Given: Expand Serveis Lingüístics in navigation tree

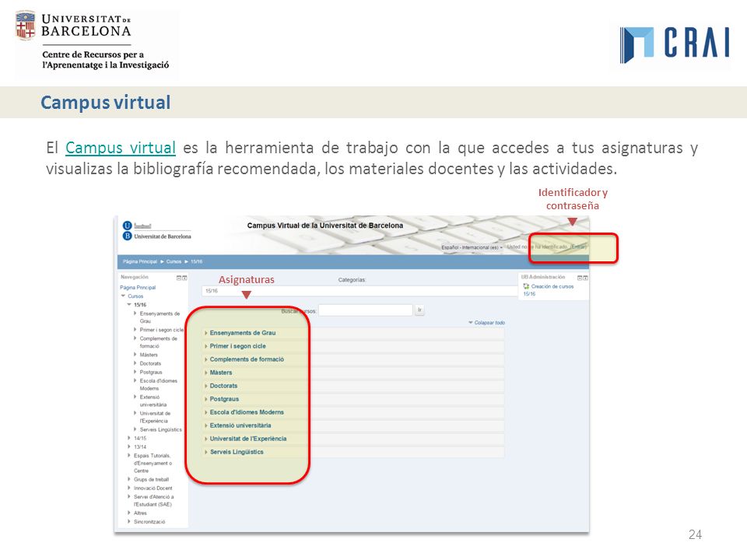Looking at the screenshot, I should tap(135, 429).
